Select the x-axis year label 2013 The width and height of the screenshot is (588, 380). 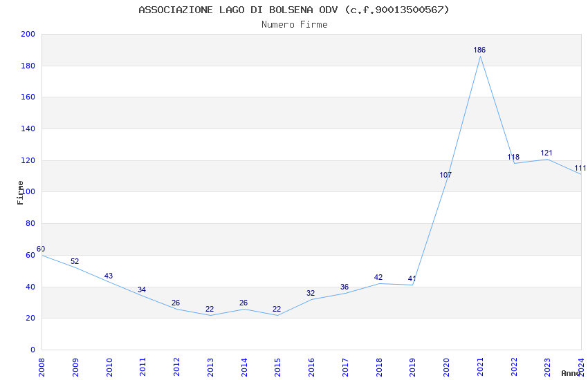(x=210, y=368)
